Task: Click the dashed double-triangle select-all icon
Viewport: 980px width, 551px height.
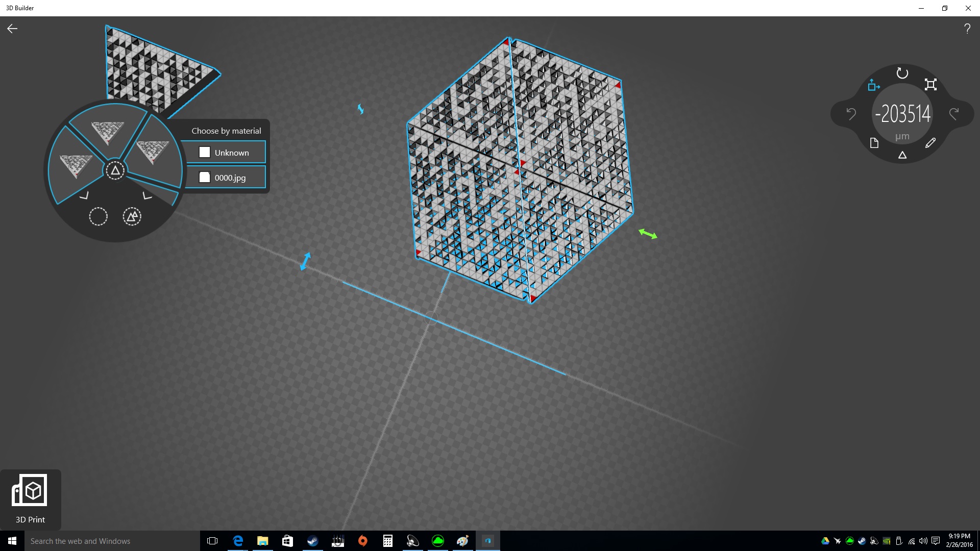Action: [x=132, y=217]
